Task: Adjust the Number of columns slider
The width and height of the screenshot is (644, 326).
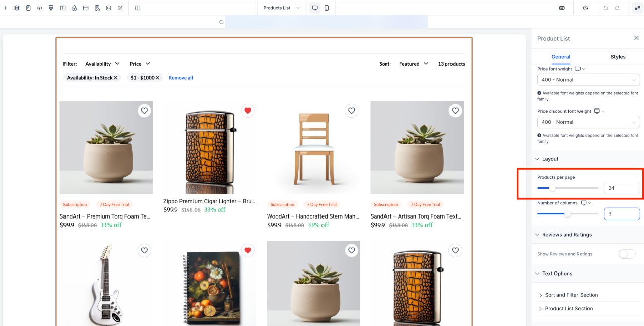Action: (567, 214)
